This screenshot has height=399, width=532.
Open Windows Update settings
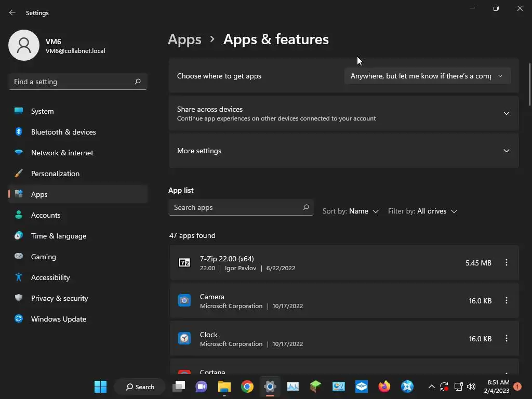78,319
